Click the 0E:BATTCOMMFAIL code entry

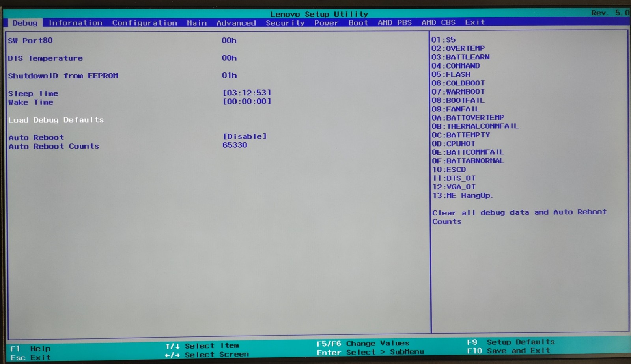pos(468,152)
